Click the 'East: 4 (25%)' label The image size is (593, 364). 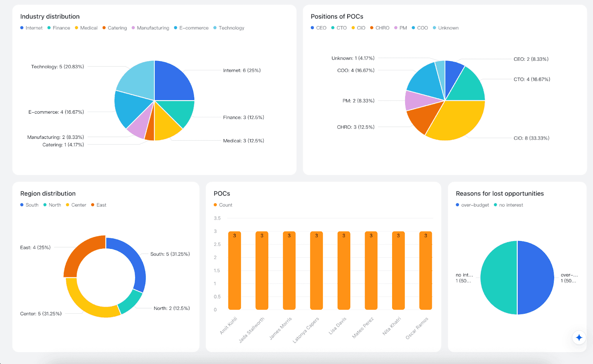click(x=35, y=247)
